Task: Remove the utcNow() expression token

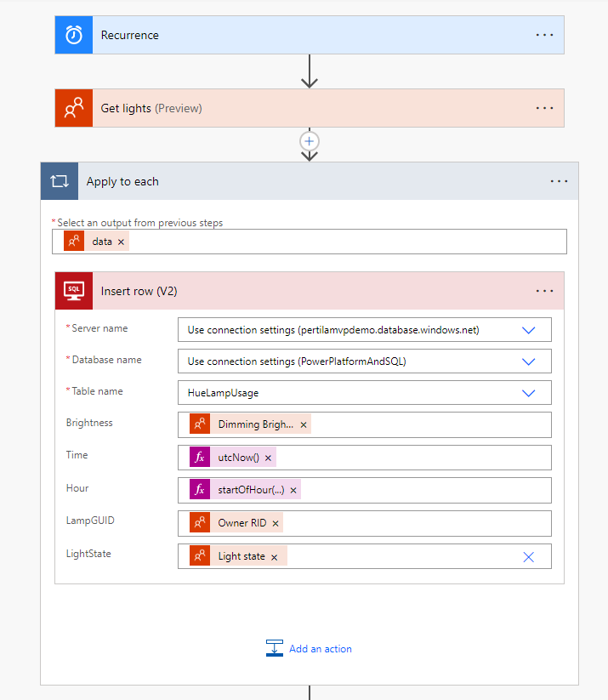Action: coord(268,458)
